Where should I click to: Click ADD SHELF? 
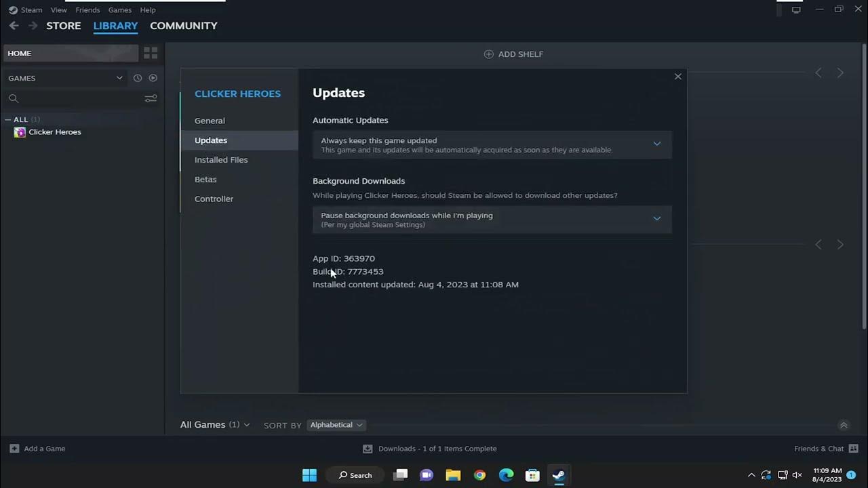pos(513,54)
